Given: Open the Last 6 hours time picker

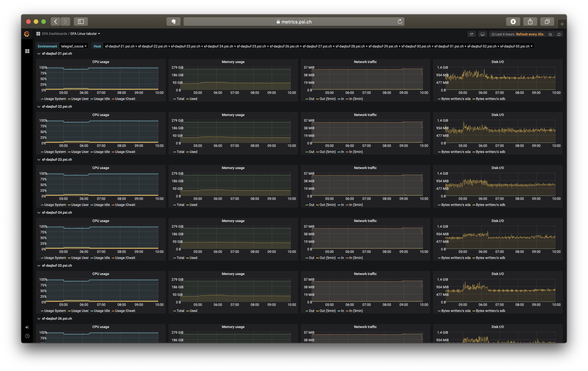Looking at the screenshot, I should (x=504, y=34).
